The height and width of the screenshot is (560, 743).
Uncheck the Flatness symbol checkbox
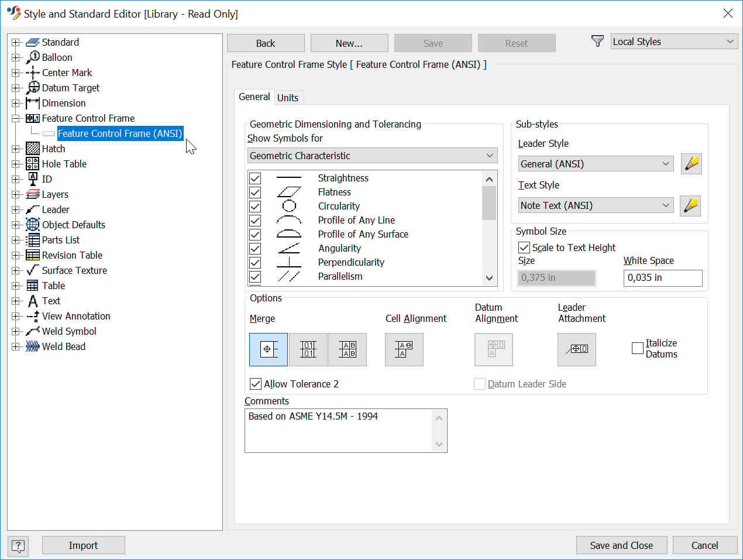(x=254, y=192)
